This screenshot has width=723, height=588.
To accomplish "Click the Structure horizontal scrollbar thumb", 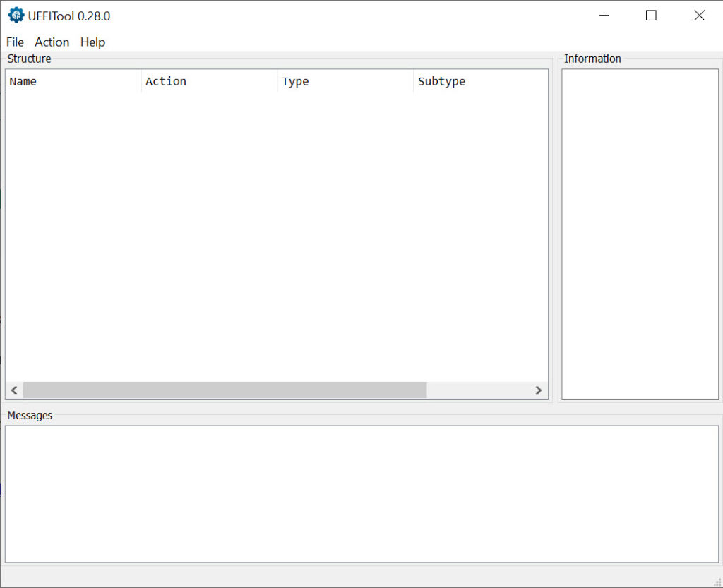I will pyautogui.click(x=225, y=390).
